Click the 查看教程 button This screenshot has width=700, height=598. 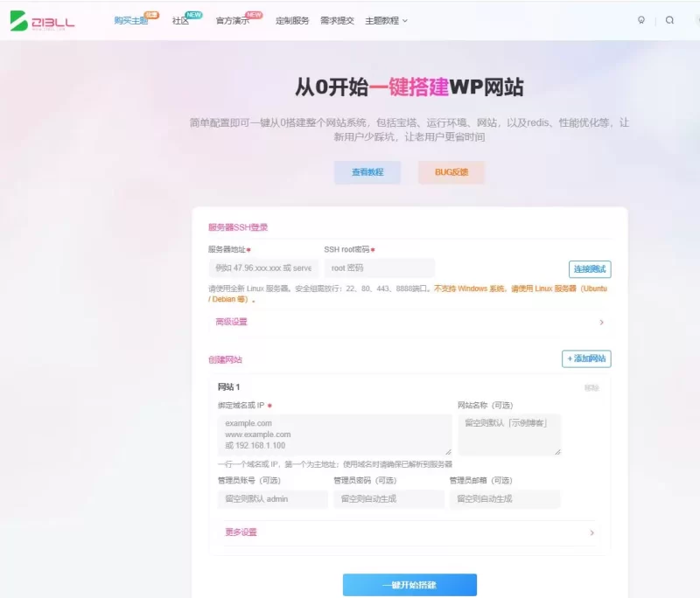(x=367, y=172)
